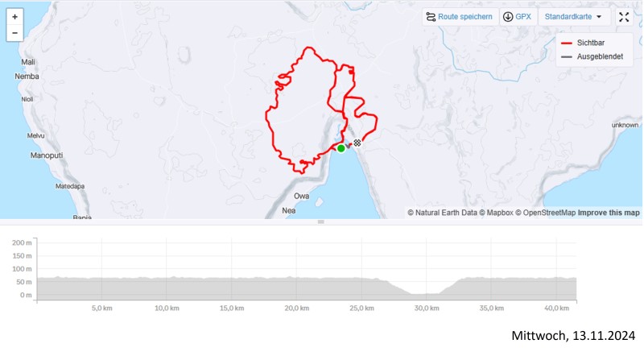The height and width of the screenshot is (352, 644).
Task: Open the Standardkarte map style dropdown
Action: [573, 17]
